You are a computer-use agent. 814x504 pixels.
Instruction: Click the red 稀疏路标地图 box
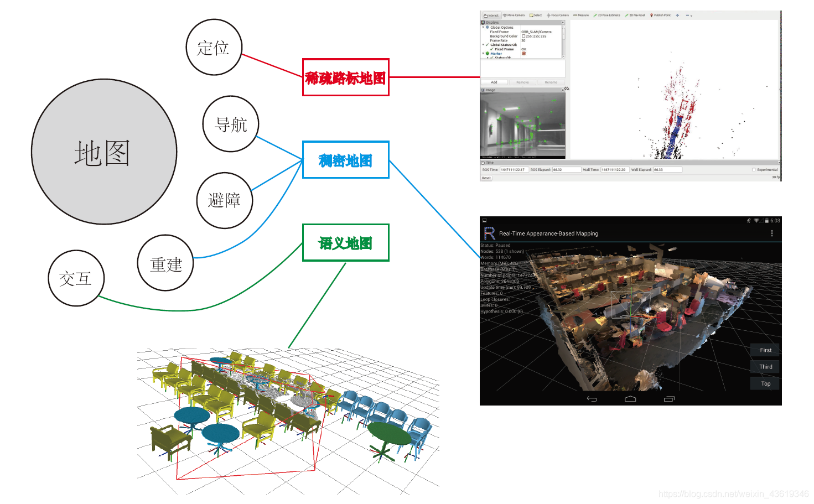[x=346, y=77]
